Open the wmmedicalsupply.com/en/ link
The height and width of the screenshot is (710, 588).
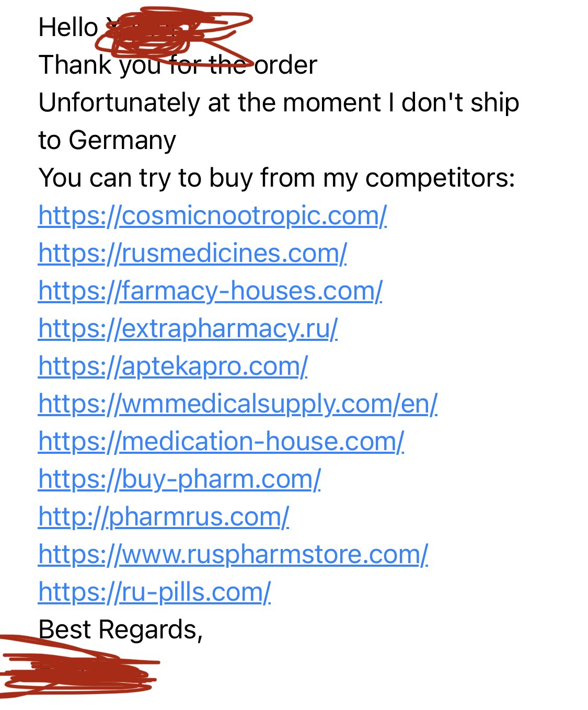pos(238,404)
